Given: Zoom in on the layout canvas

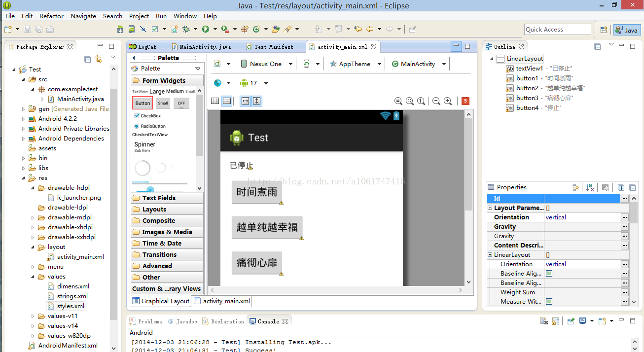Looking at the screenshot, I should pos(448,101).
